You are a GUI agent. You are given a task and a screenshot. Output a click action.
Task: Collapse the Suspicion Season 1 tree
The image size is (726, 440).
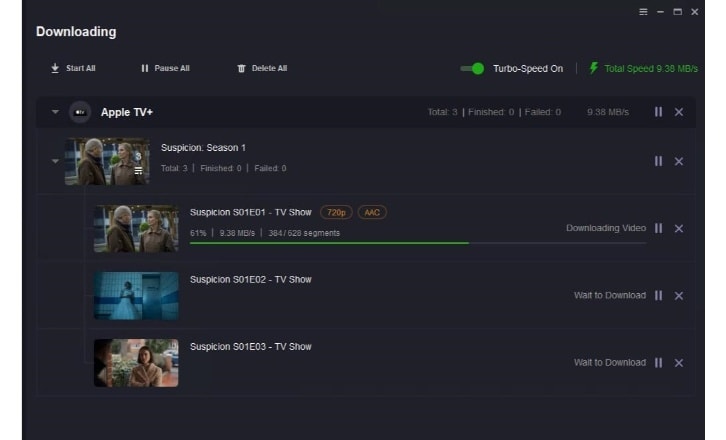point(55,161)
